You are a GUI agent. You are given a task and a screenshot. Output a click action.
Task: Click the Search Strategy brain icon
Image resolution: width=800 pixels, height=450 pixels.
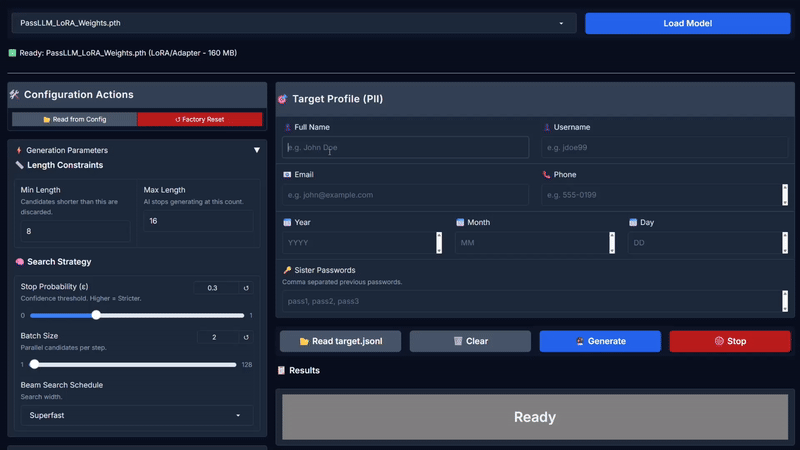click(20, 262)
